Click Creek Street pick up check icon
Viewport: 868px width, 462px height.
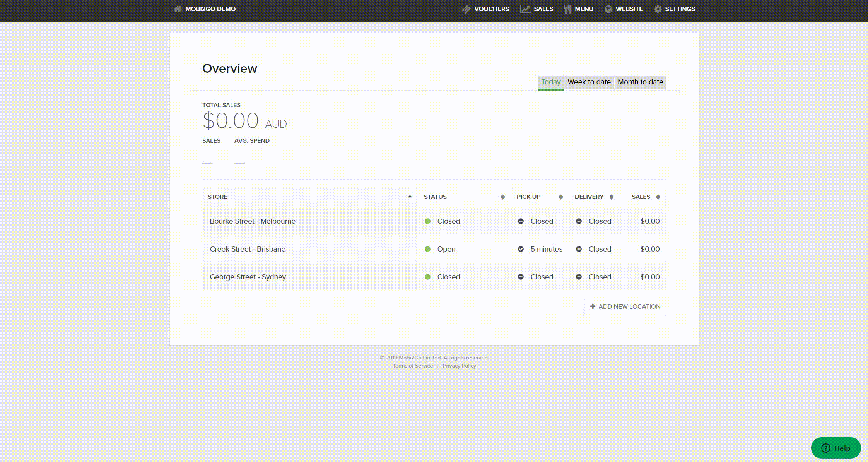click(521, 249)
